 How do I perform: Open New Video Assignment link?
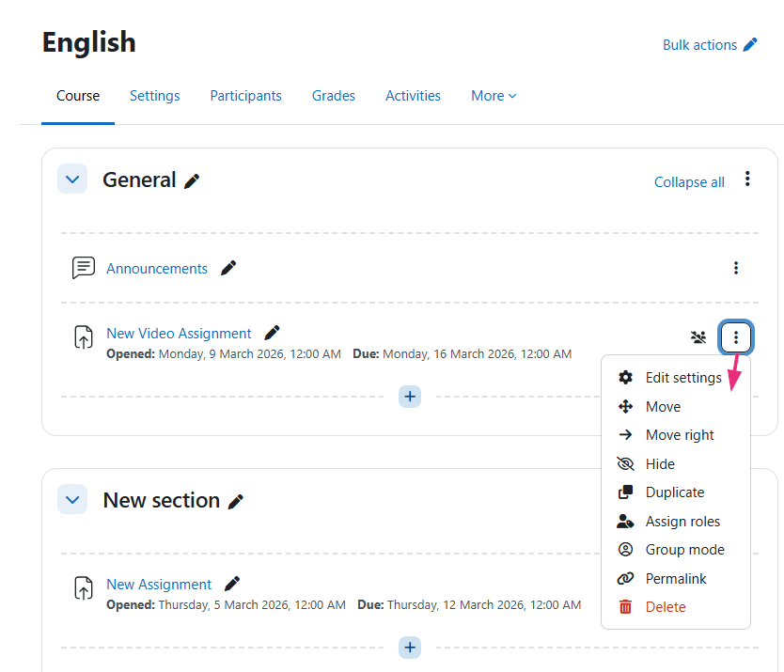(179, 334)
